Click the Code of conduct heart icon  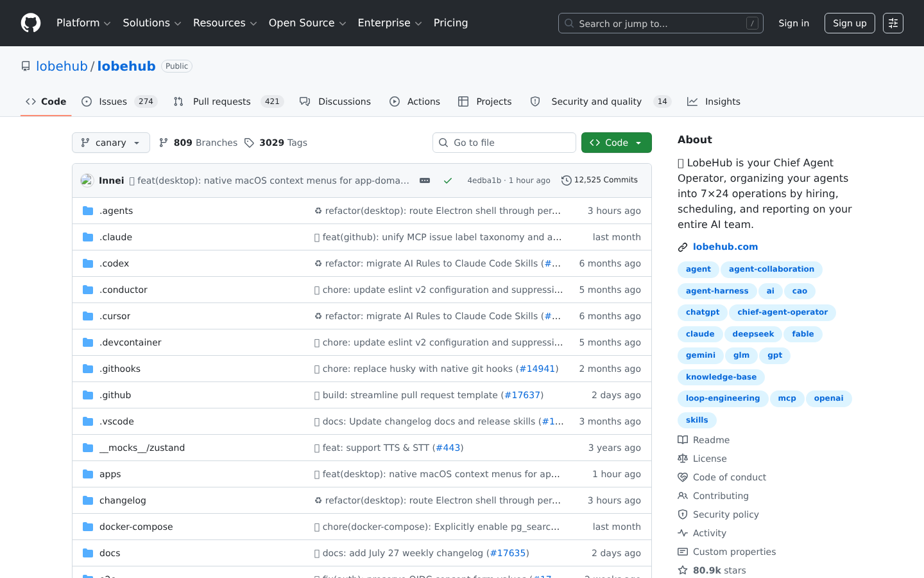(x=683, y=477)
